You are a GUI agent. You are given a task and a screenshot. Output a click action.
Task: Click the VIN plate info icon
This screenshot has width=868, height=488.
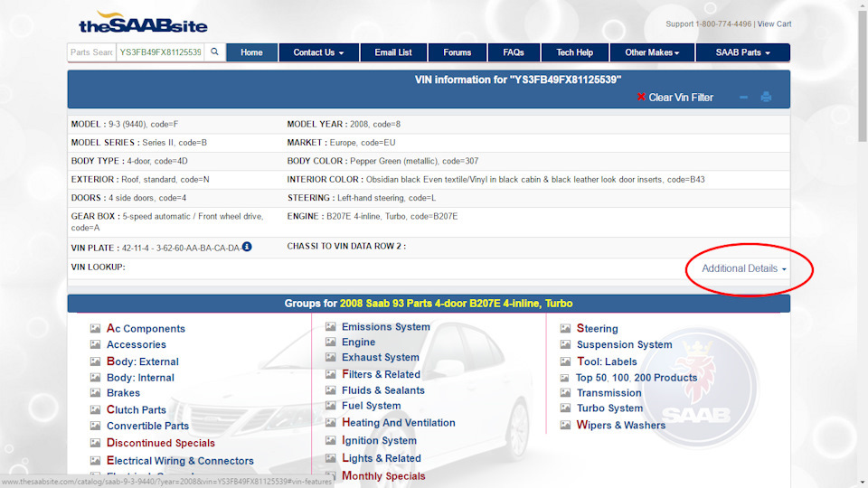pyautogui.click(x=247, y=247)
